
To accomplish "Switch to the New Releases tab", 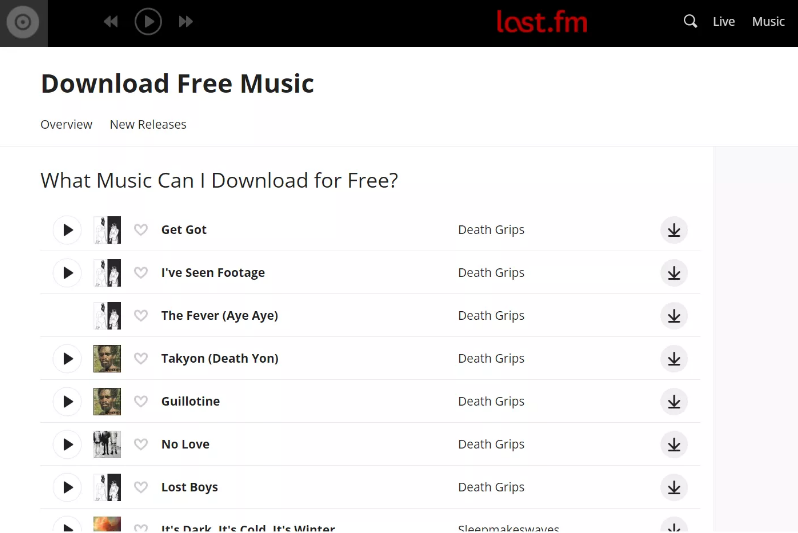I will (x=148, y=125).
